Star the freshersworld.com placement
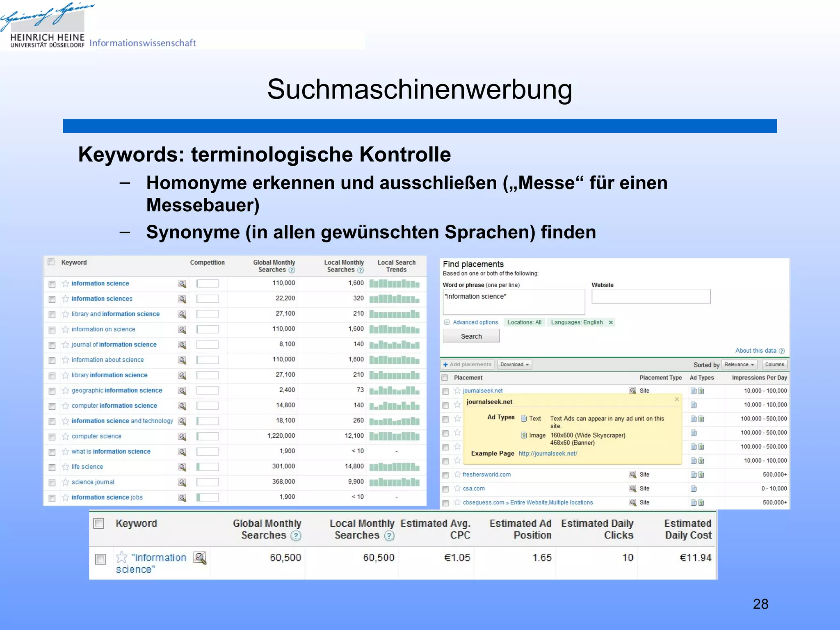The height and width of the screenshot is (630, 840). (x=457, y=475)
